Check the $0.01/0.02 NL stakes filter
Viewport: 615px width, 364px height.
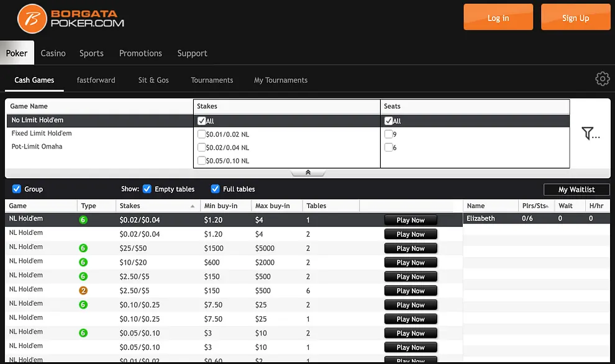coord(202,134)
